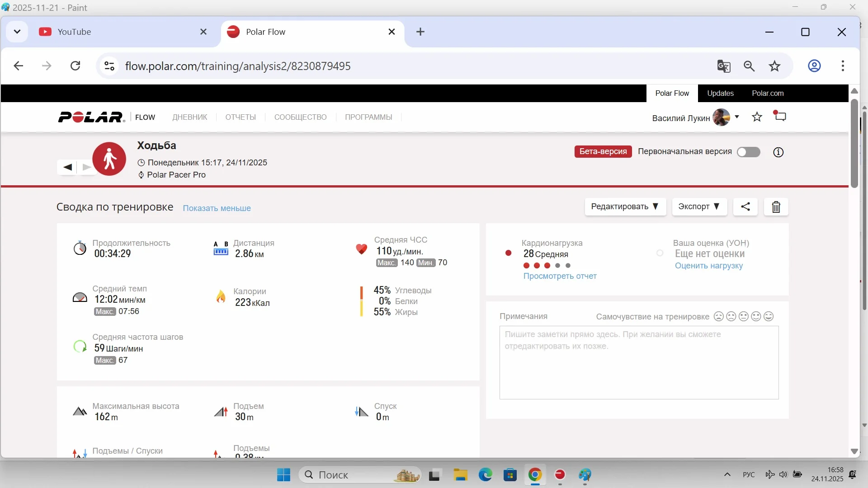Expand the Редактировать dropdown

[625, 206]
